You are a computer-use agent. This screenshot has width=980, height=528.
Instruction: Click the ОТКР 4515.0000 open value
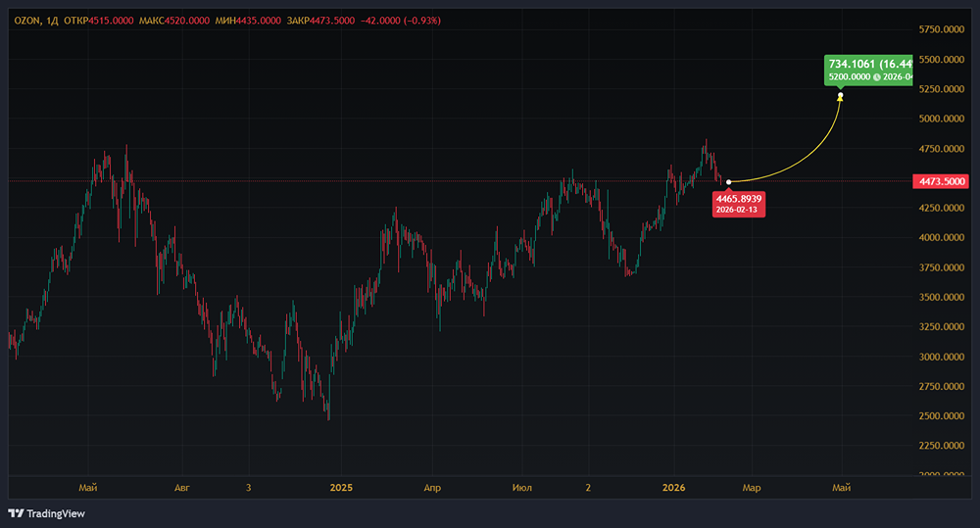click(99, 21)
